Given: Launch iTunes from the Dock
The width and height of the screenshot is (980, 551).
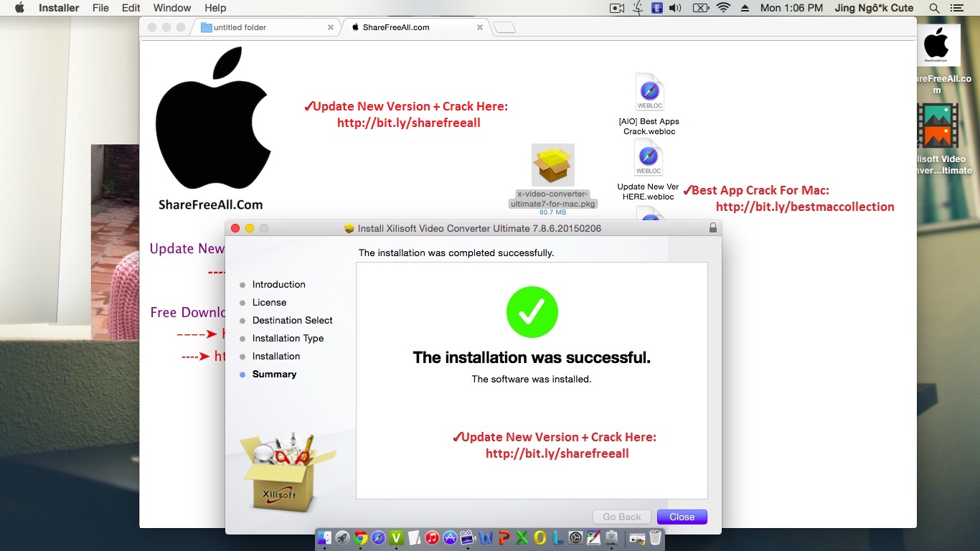Looking at the screenshot, I should click(432, 537).
